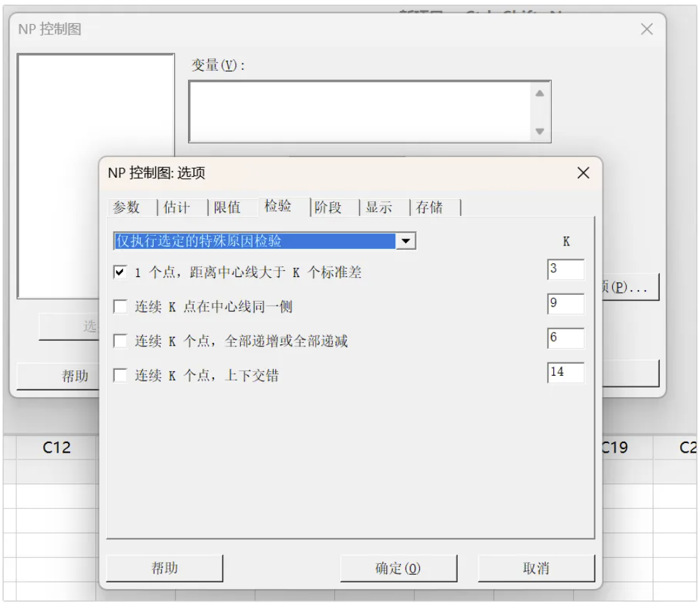Viewport: 700px width, 607px height.
Task: Click the K value field showing 14
Action: [x=565, y=372]
